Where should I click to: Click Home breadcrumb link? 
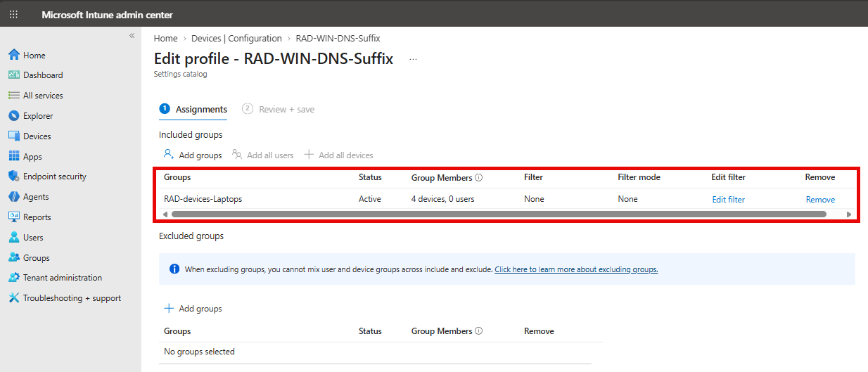(x=166, y=39)
